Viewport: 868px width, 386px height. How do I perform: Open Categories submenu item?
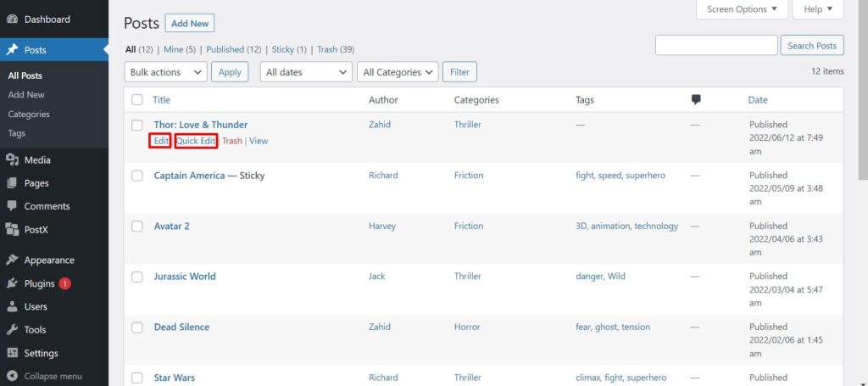29,114
